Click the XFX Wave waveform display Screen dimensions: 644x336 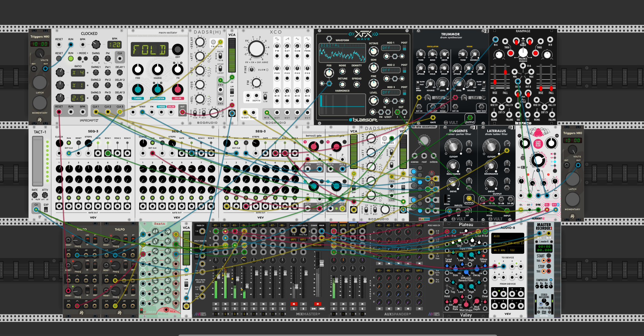click(342, 53)
